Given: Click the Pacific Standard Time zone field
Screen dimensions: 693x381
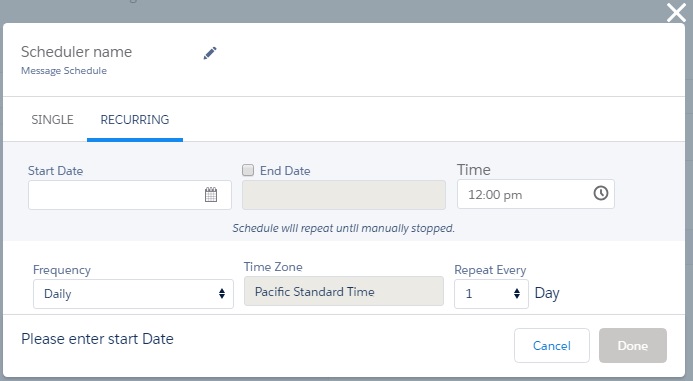Looking at the screenshot, I should [344, 291].
